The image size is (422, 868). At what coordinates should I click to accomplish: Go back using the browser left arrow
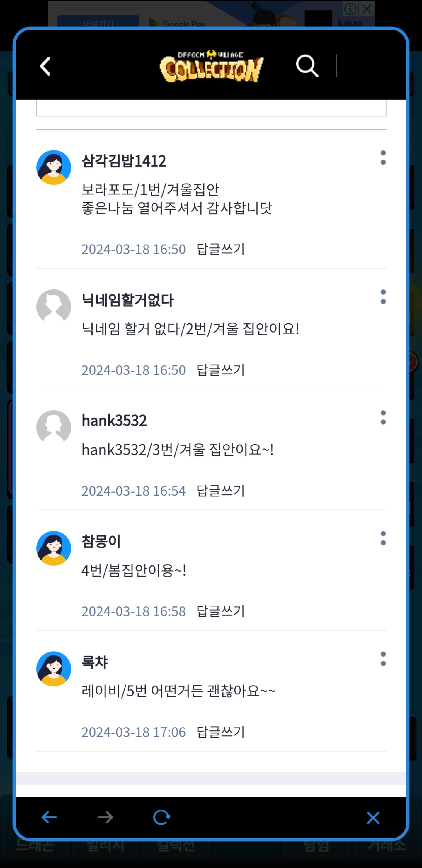tap(49, 817)
